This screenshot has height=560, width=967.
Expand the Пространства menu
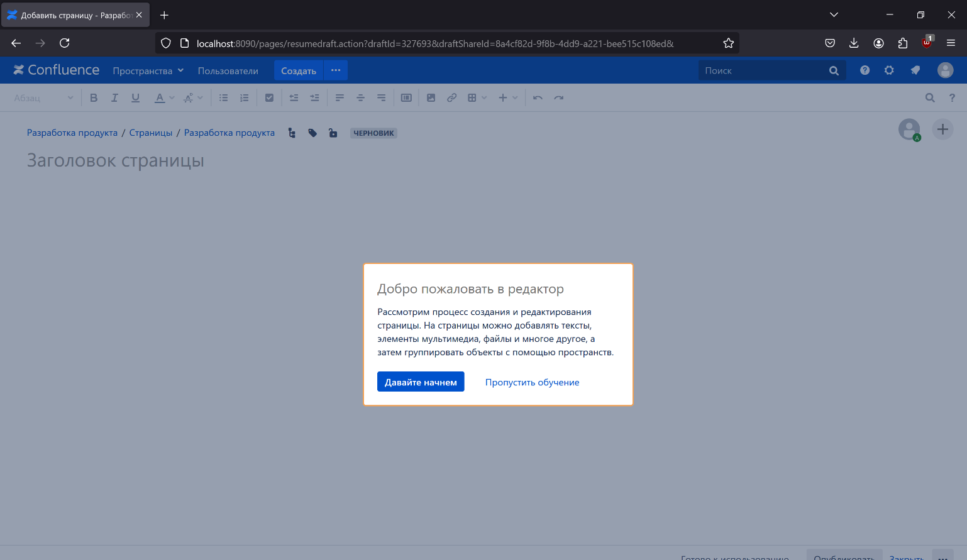pyautogui.click(x=148, y=71)
